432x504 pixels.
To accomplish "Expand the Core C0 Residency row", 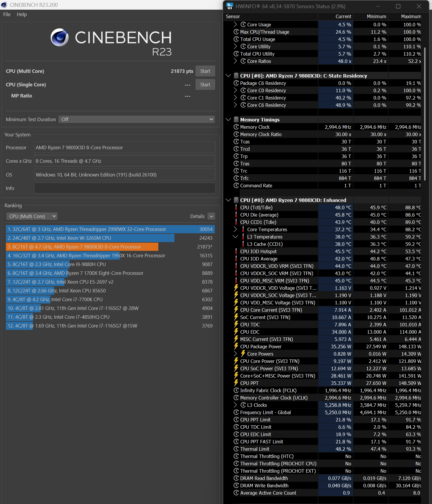I will tap(235, 90).
